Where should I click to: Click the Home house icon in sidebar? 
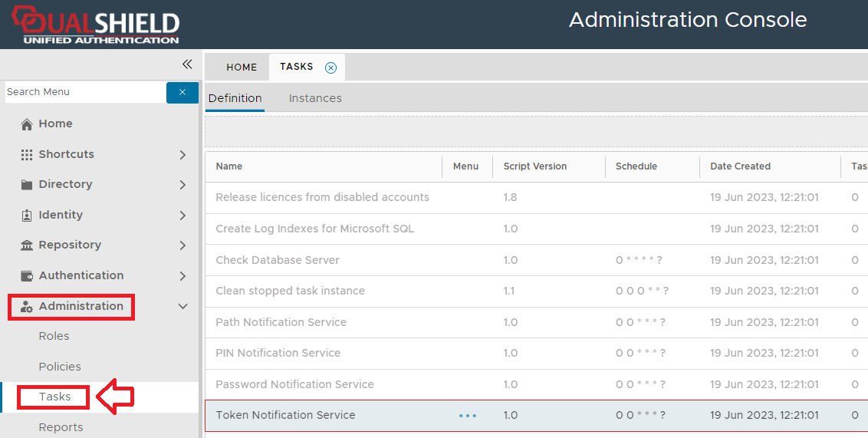click(x=27, y=124)
